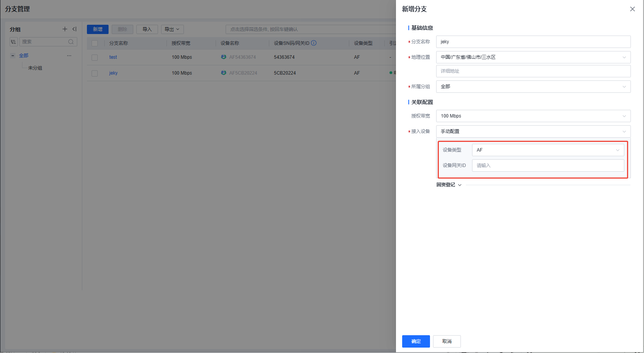Check the checkbox for test row
Image resolution: width=644 pixels, height=353 pixels.
[95, 58]
